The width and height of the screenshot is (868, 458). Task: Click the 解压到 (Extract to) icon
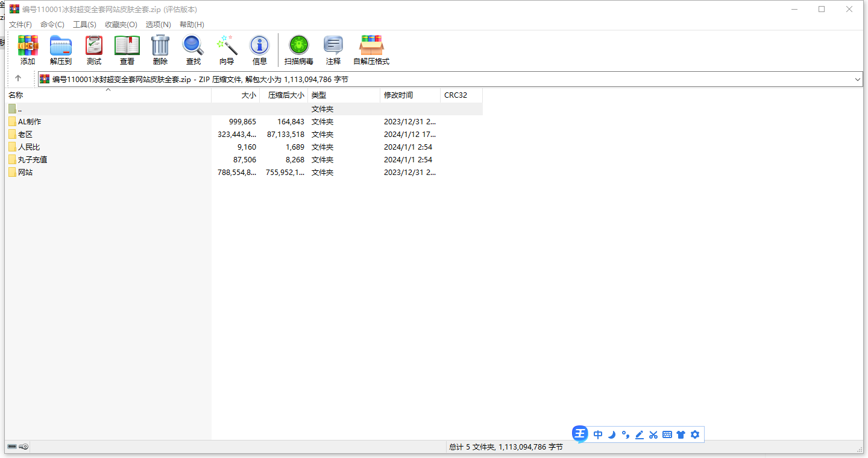point(61,46)
